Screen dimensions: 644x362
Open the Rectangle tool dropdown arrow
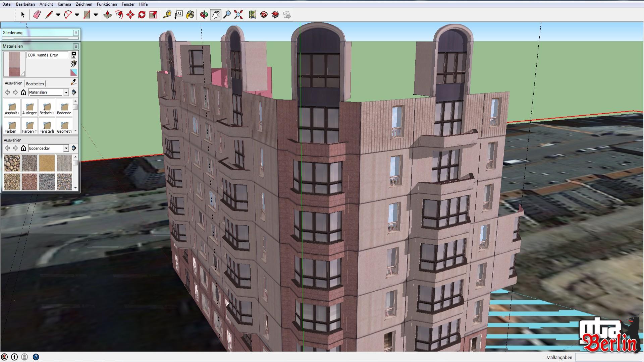[96, 15]
